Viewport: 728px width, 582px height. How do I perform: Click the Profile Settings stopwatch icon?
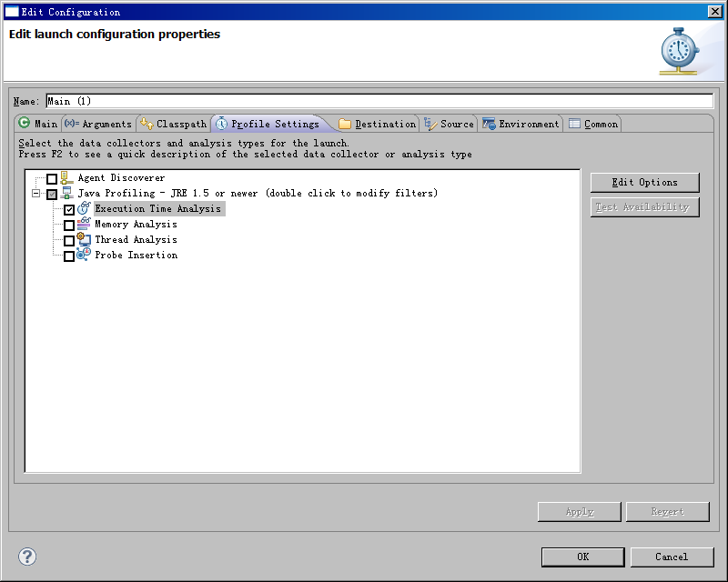[x=221, y=124]
